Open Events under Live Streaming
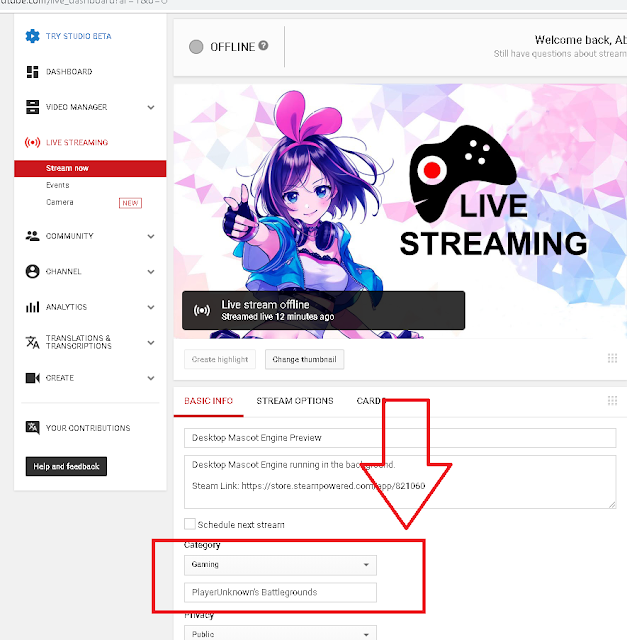Viewport: 627px width, 640px height. pyautogui.click(x=58, y=185)
